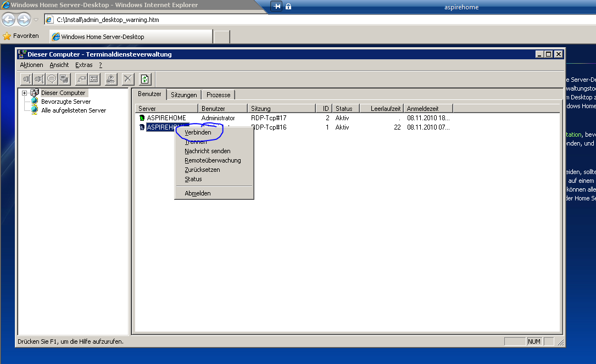
Task: Click the 08.11.2010 18... logon time cell
Action: click(428, 118)
